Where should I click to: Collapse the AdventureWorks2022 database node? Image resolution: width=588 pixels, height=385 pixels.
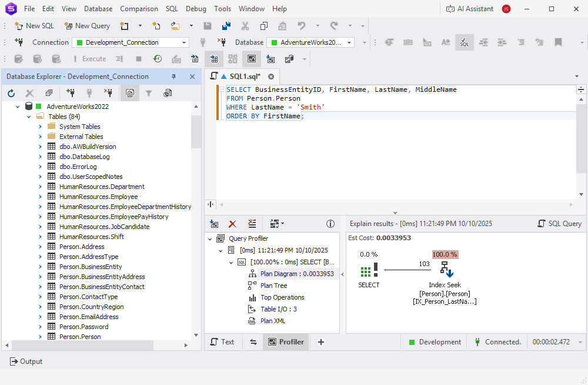pyautogui.click(x=18, y=107)
